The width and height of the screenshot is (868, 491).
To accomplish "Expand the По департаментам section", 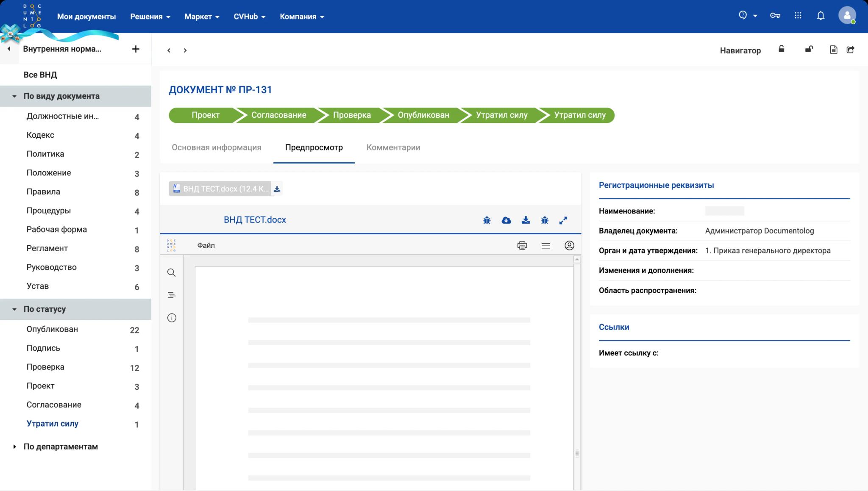I will pyautogui.click(x=14, y=447).
